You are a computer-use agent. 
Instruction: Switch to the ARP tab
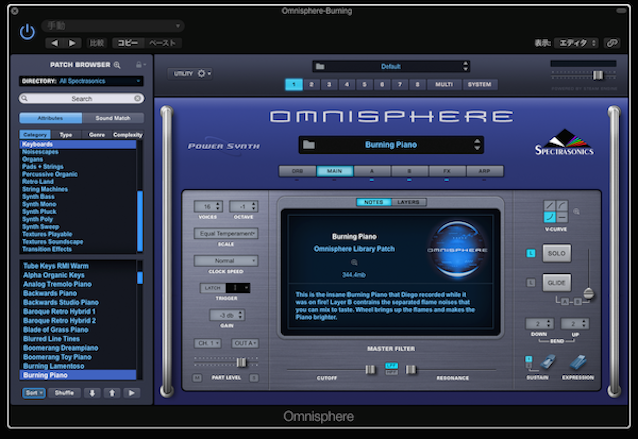pos(485,171)
